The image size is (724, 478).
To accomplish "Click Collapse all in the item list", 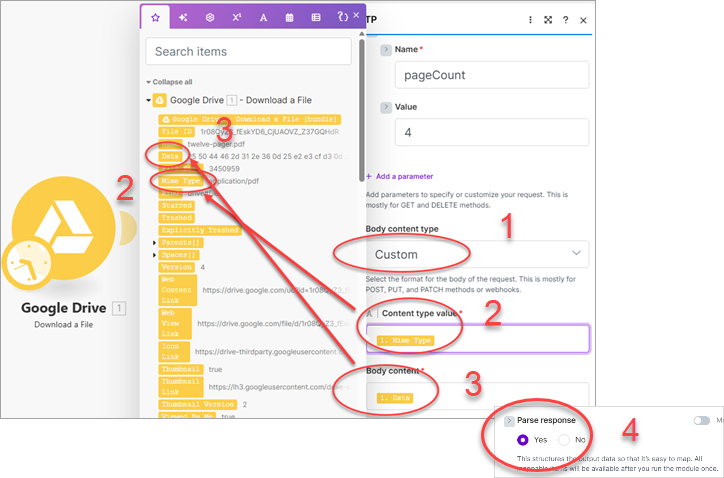I will tap(170, 82).
